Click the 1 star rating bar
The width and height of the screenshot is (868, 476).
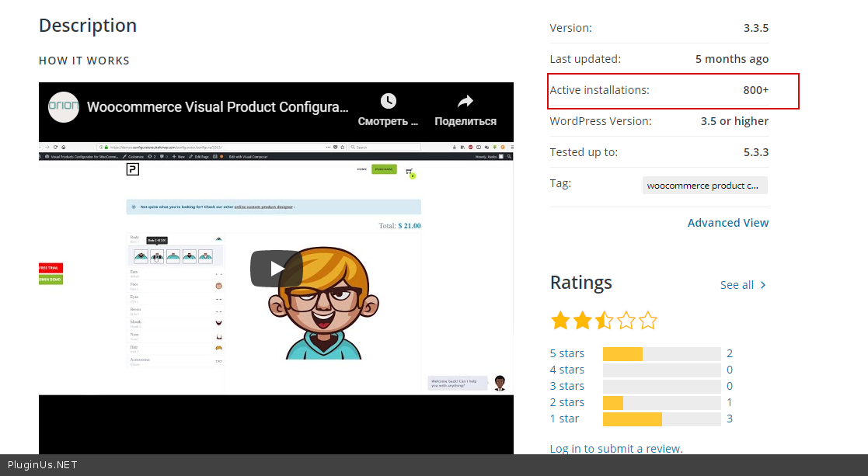pos(661,419)
